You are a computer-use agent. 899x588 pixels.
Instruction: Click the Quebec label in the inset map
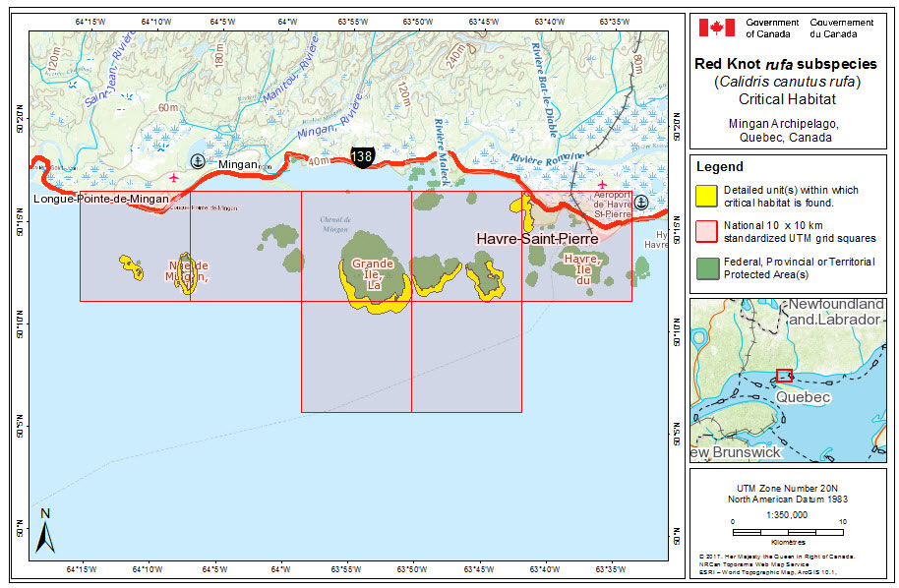[x=804, y=397]
